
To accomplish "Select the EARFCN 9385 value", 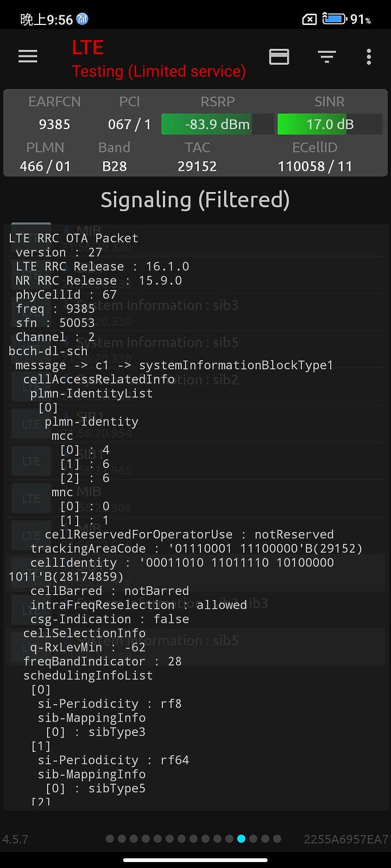I will [x=54, y=124].
